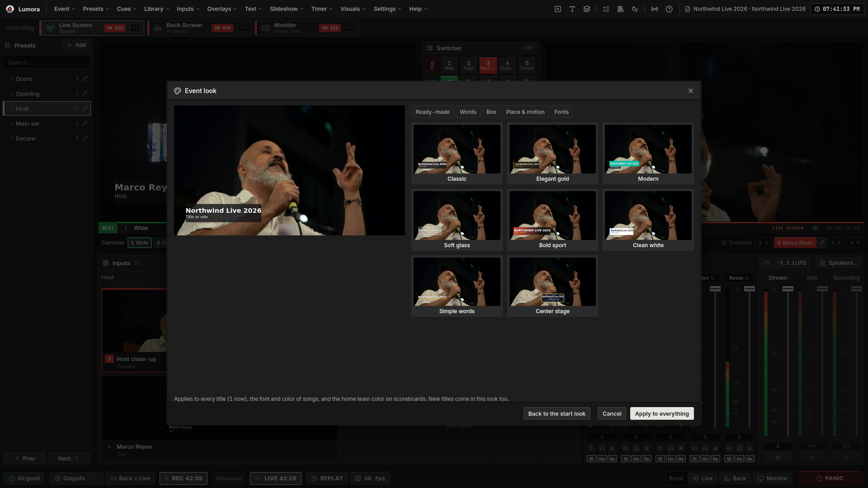Toggle Blank for the Live screen
868x488 pixels.
703,479
